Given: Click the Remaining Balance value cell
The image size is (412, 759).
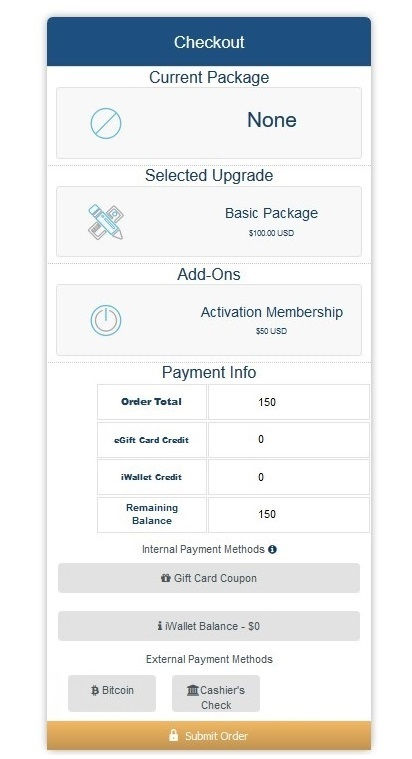Looking at the screenshot, I should (289, 515).
